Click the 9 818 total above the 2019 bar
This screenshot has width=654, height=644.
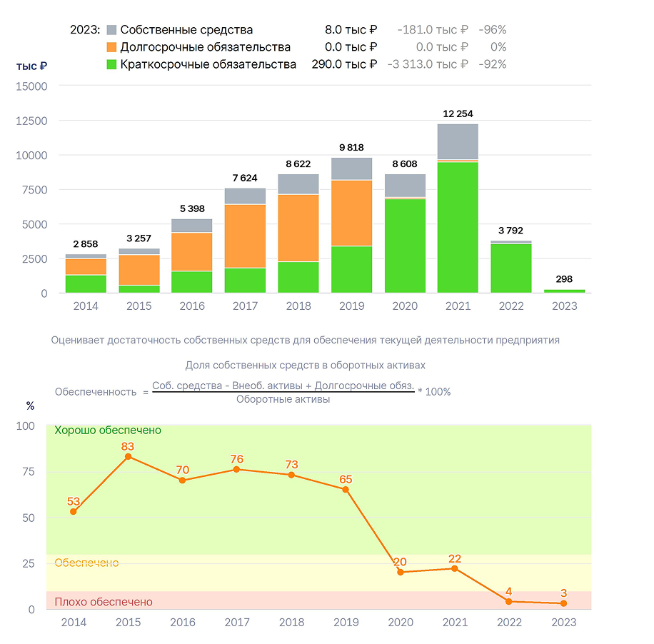(351, 148)
